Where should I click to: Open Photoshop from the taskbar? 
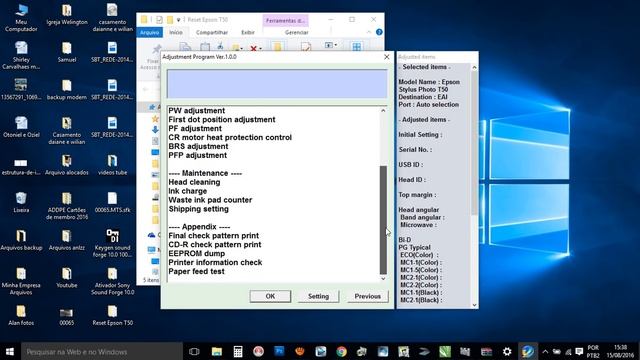coord(279,351)
